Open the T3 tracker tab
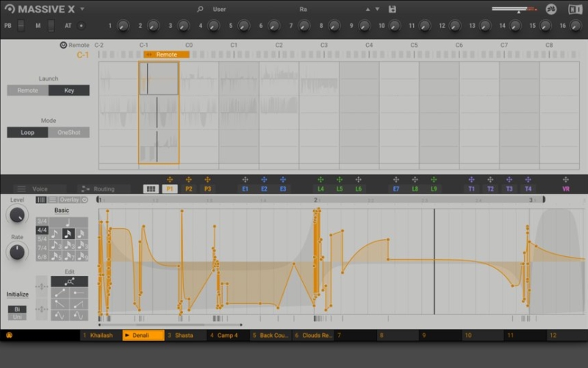588x368 pixels. pyautogui.click(x=509, y=189)
